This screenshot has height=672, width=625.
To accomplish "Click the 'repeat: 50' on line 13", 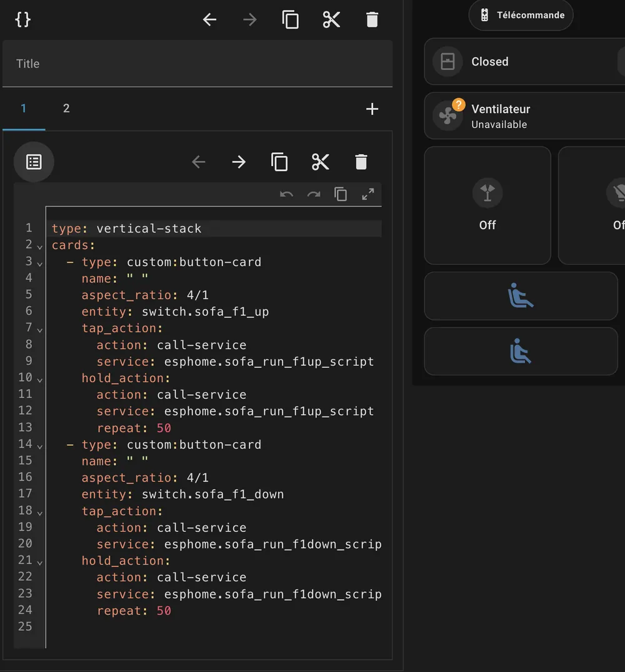I will [134, 428].
